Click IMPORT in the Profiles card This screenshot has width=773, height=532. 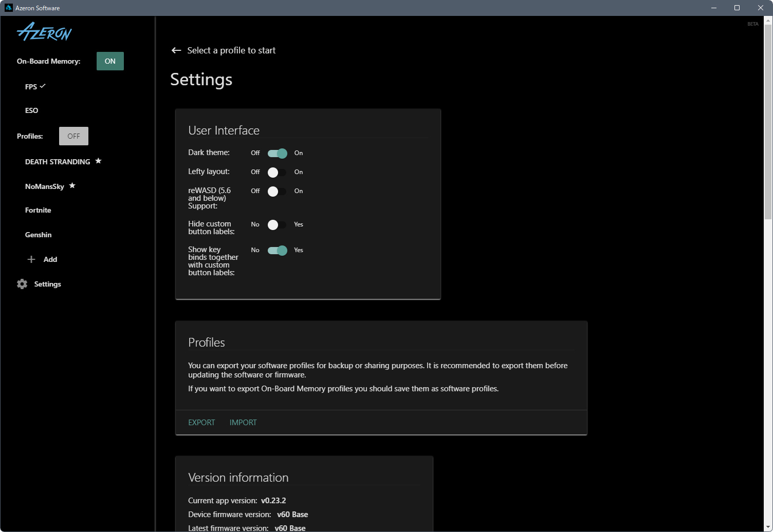(x=243, y=423)
